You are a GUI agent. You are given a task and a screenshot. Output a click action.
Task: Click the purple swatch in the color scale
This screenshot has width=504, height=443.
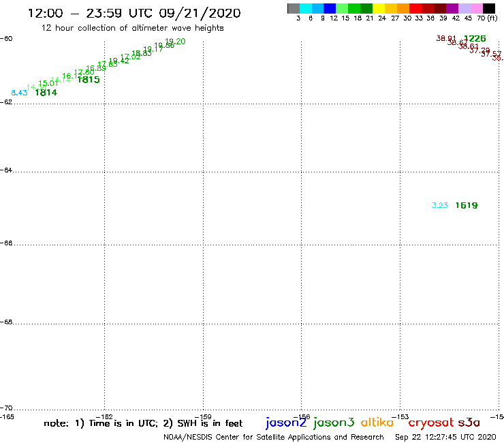[452, 8]
